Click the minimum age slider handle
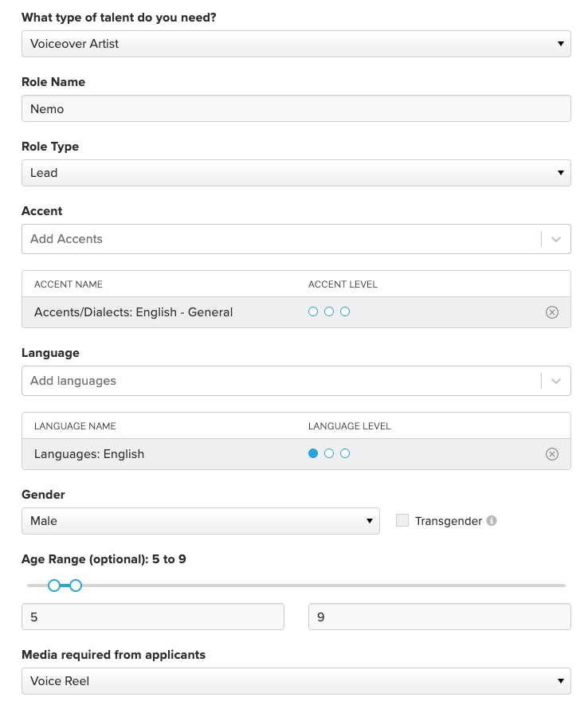588x709 pixels. click(x=54, y=586)
